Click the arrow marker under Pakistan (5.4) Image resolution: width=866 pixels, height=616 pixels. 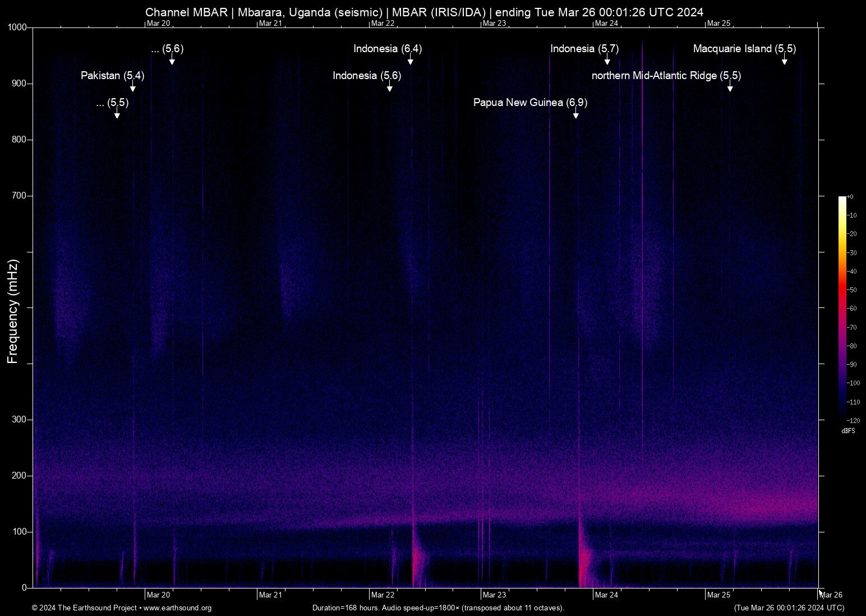click(x=133, y=88)
